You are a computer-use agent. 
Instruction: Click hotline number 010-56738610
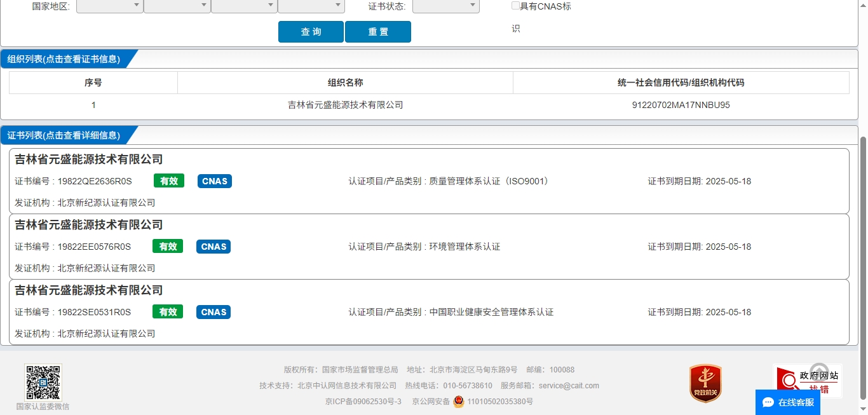[x=468, y=386]
